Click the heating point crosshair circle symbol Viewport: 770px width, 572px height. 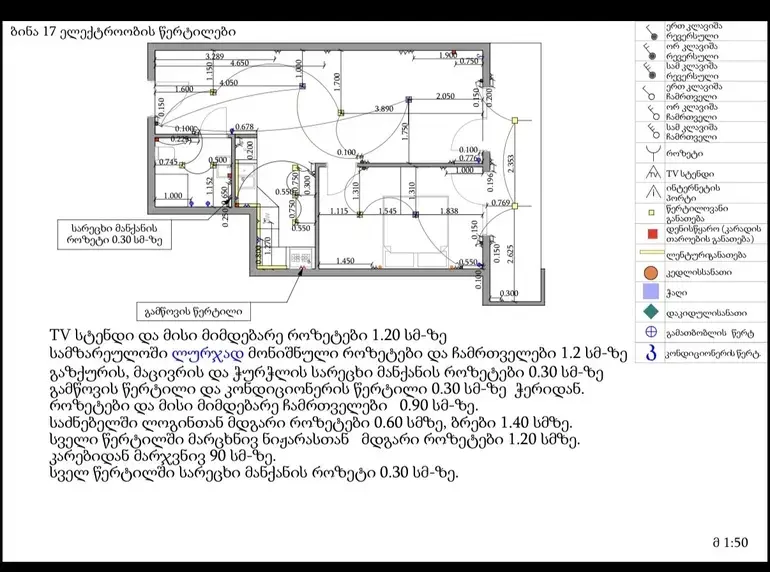(x=651, y=332)
